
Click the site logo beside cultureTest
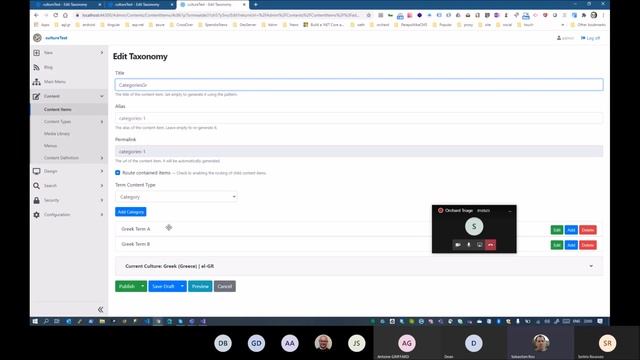pyautogui.click(x=37, y=38)
